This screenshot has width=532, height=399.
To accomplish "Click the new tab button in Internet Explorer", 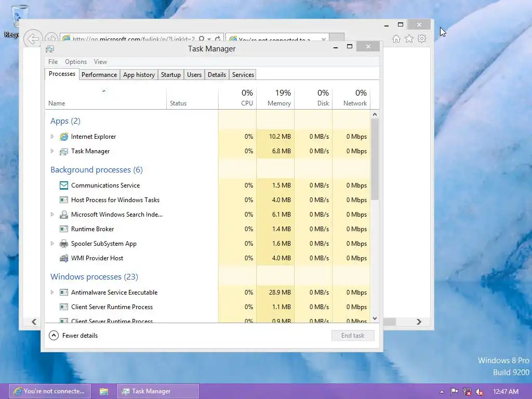I will [x=337, y=37].
